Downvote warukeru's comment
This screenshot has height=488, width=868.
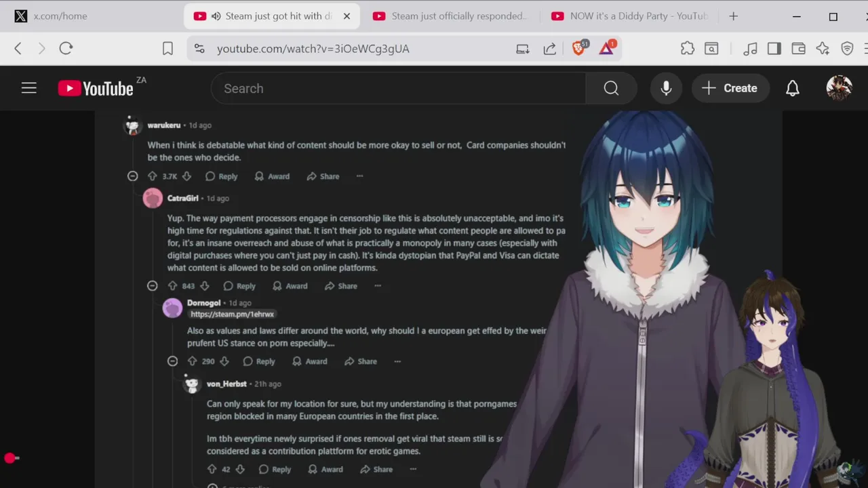coord(187,176)
